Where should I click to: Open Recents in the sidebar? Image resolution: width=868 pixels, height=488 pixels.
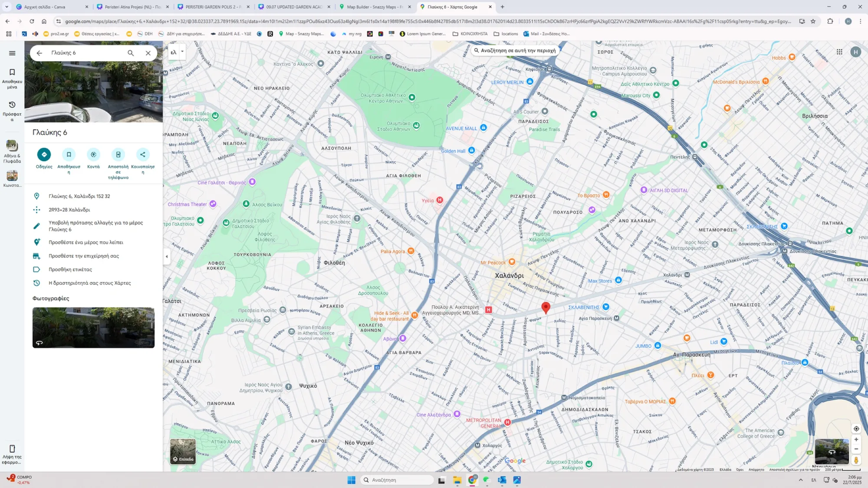coord(12,111)
